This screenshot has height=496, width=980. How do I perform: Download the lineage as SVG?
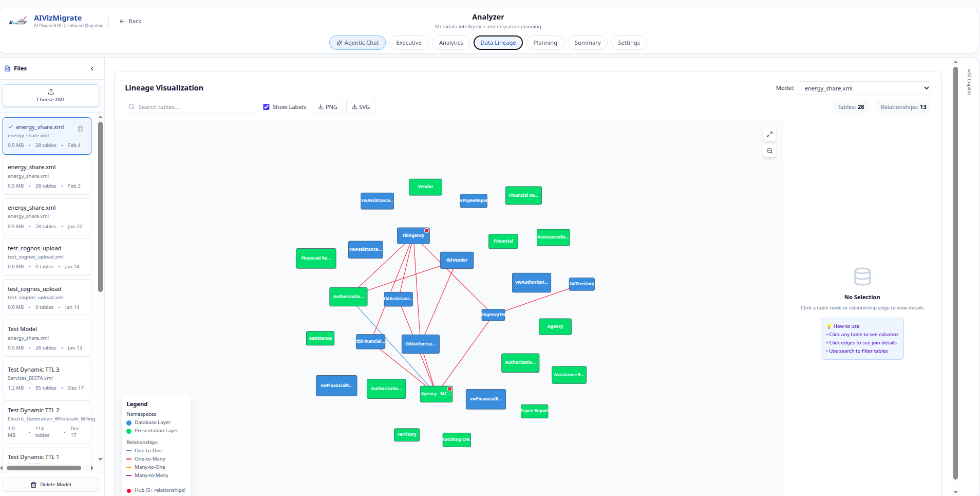click(361, 107)
